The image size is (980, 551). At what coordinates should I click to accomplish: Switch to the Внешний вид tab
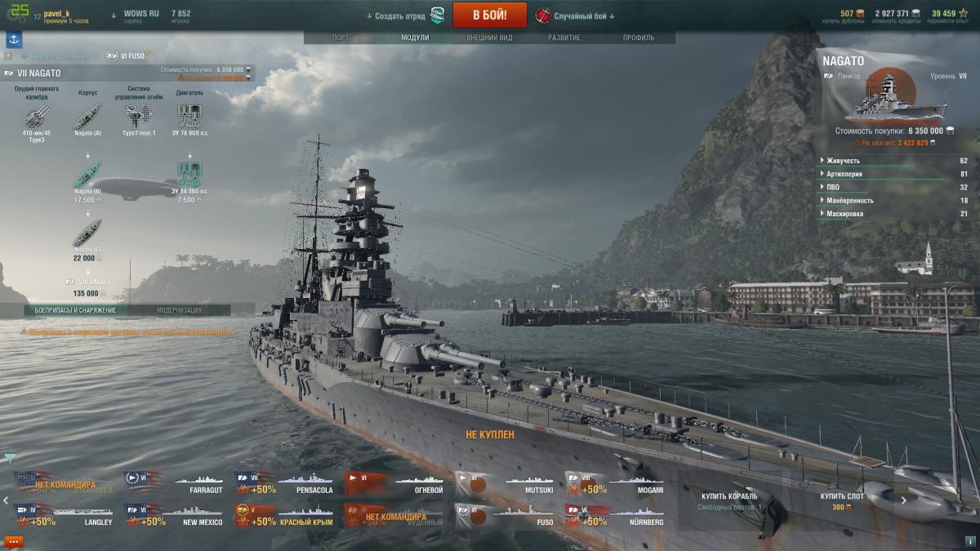pos(489,38)
